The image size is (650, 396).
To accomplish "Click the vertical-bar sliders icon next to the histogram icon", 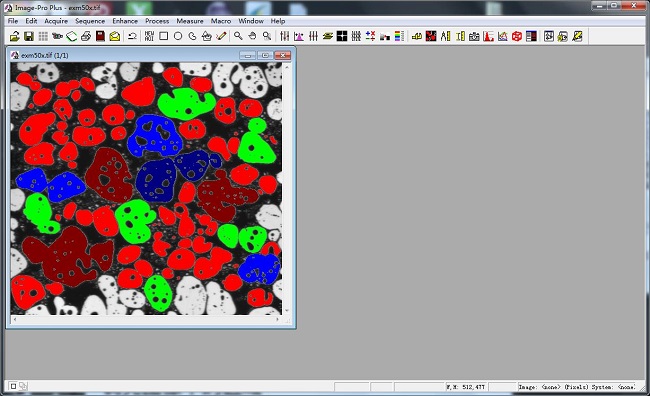I will pos(313,36).
